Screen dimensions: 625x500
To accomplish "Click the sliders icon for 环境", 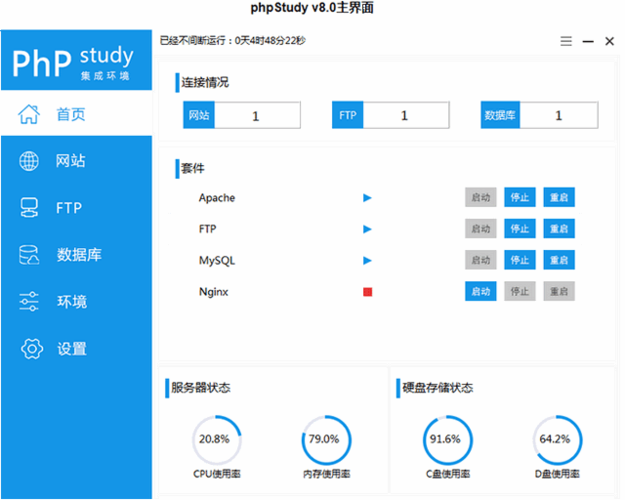I will point(29,302).
